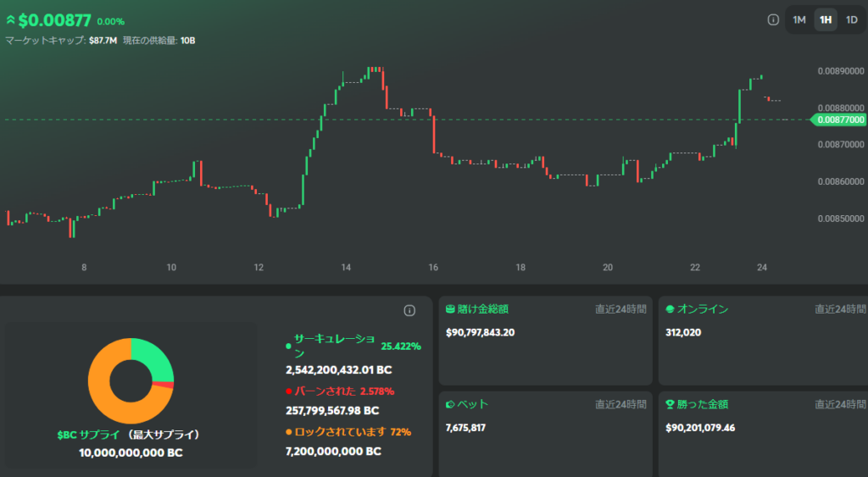This screenshot has height=477, width=868.
Task: Click the オンライン status icon
Action: click(670, 309)
